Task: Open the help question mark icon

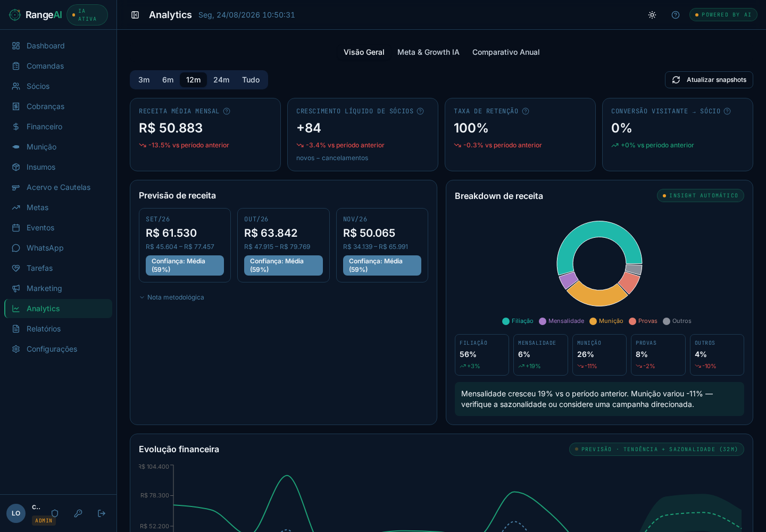Action: tap(676, 15)
